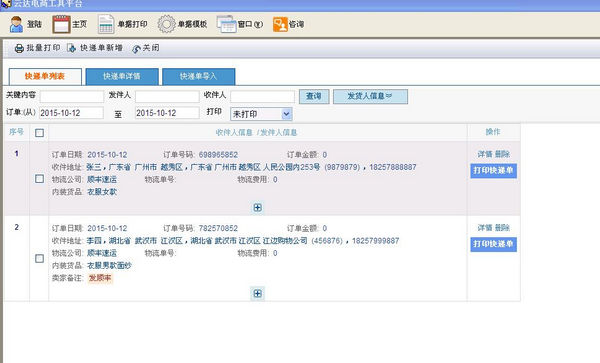
Task: Expand 发货人信息 panel button
Action: (370, 96)
